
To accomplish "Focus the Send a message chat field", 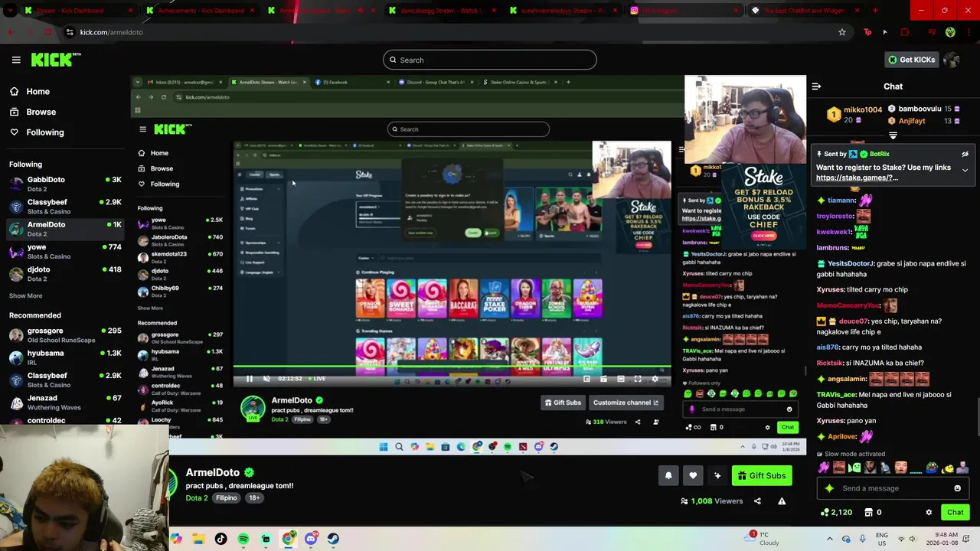I will [x=892, y=488].
